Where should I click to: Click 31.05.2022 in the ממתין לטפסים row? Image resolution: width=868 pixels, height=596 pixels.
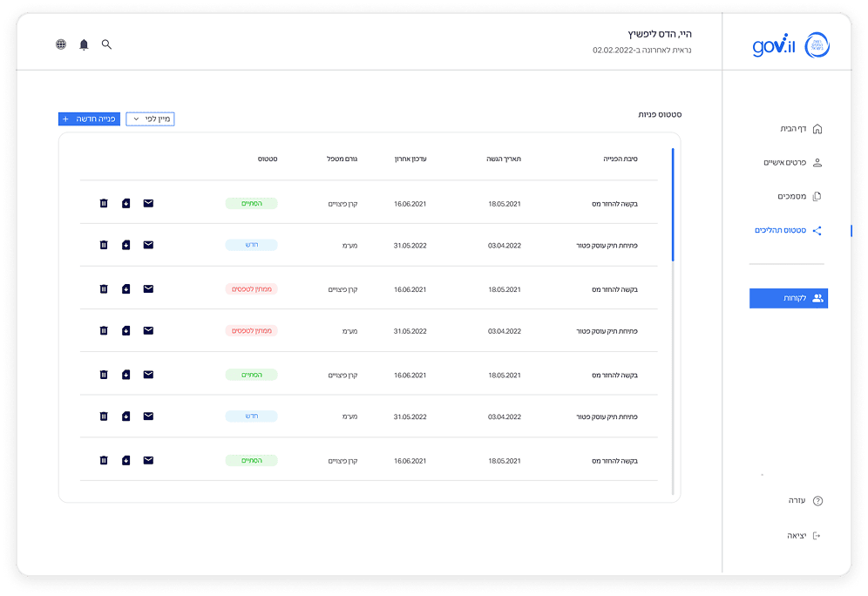click(410, 331)
